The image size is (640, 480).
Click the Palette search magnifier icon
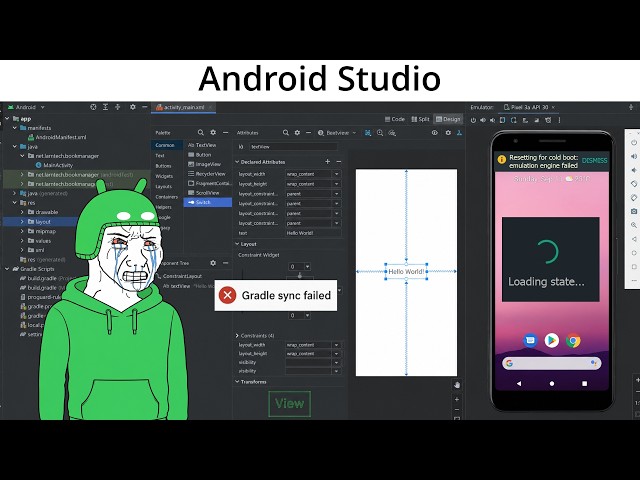pyautogui.click(x=201, y=133)
